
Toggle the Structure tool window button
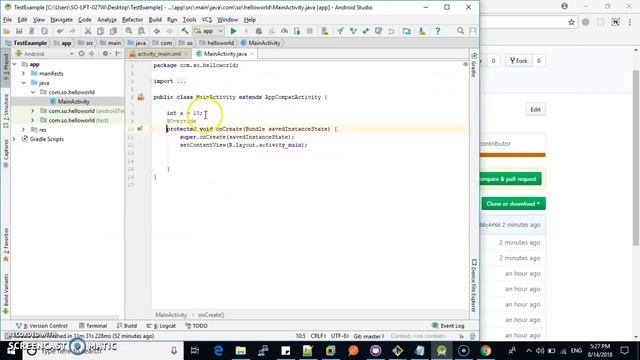(x=6, y=111)
